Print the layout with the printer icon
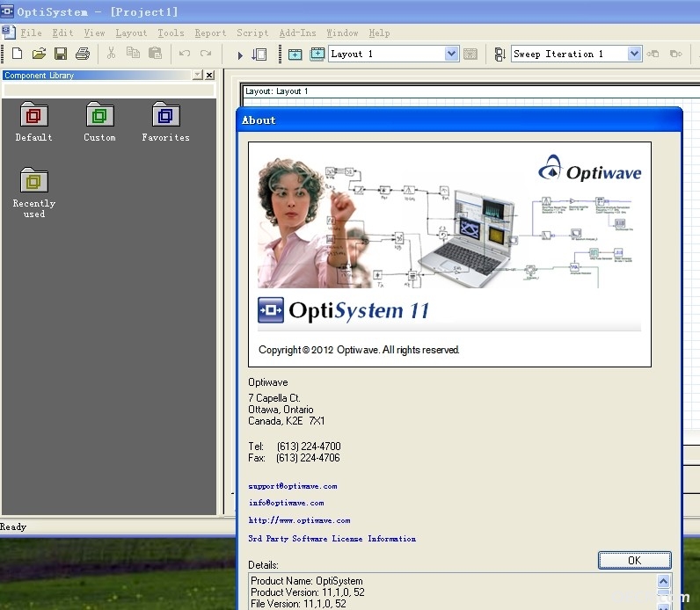700x610 pixels. pos(82,54)
